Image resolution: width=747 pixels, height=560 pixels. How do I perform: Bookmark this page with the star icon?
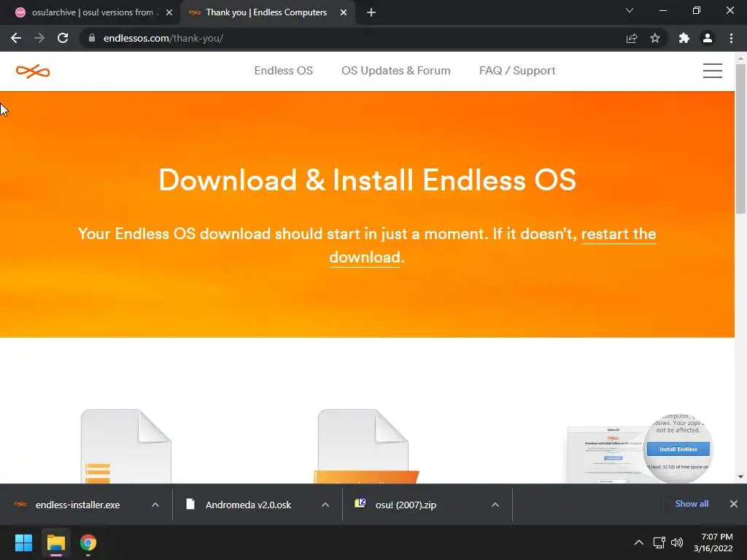coord(655,38)
